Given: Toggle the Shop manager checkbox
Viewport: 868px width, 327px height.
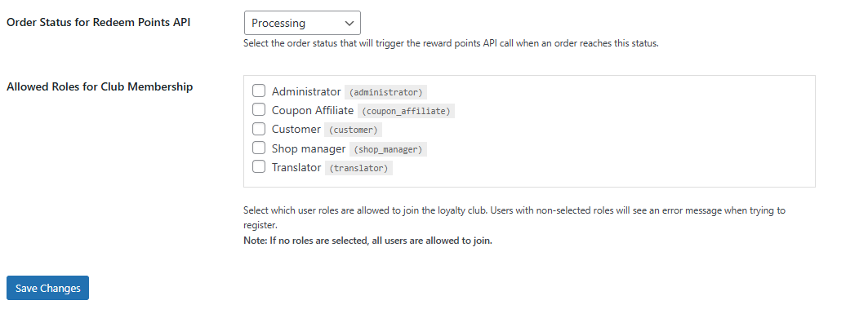Looking at the screenshot, I should 259,148.
